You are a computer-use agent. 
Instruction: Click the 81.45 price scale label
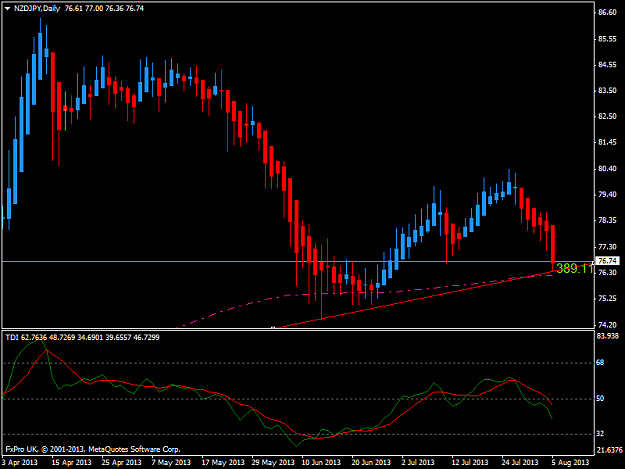[607, 142]
